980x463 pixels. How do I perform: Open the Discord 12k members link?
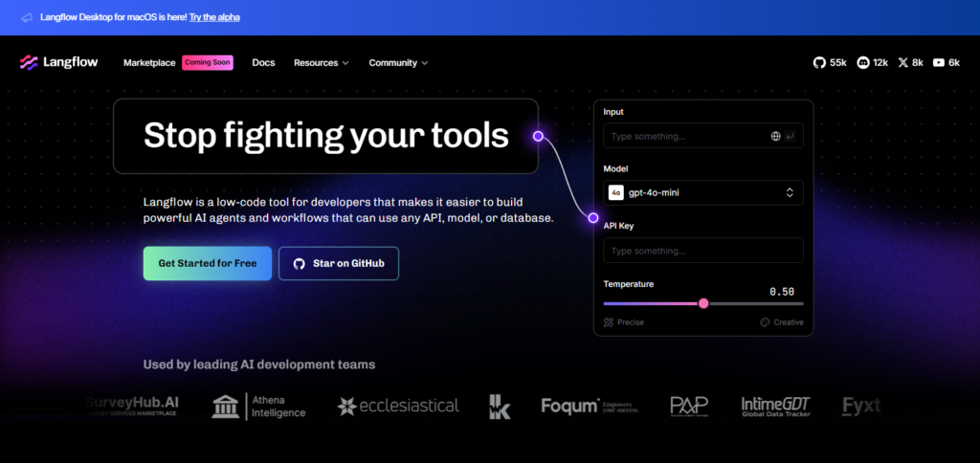(x=873, y=62)
